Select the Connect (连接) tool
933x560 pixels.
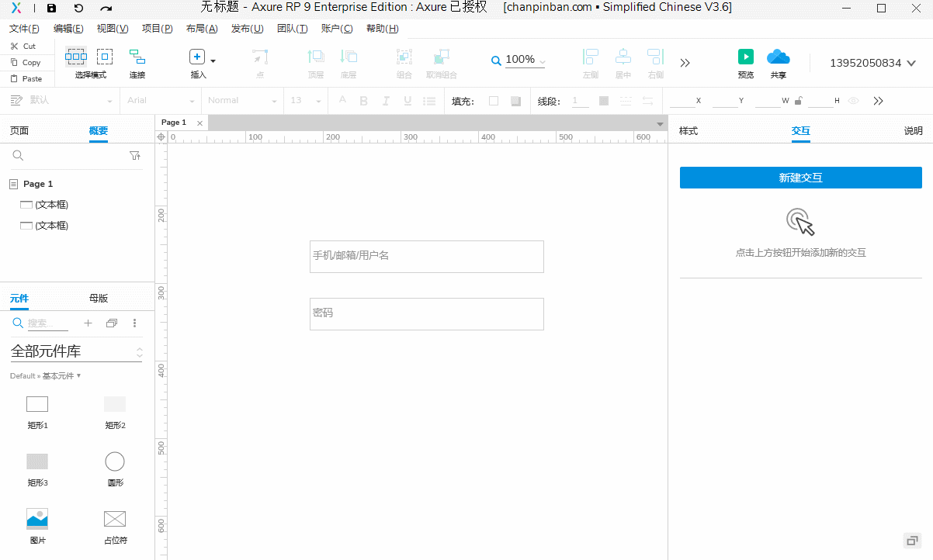(137, 57)
